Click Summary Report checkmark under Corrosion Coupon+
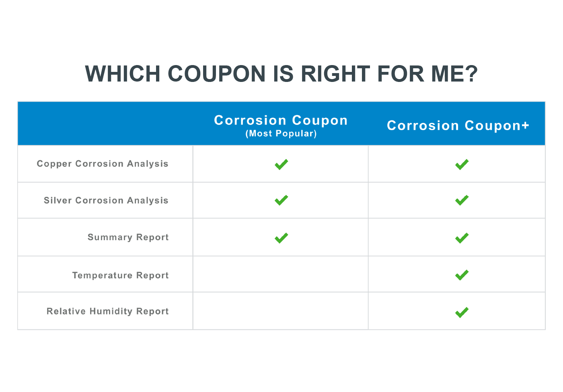Screen dimensions: 563x392 coord(462,238)
